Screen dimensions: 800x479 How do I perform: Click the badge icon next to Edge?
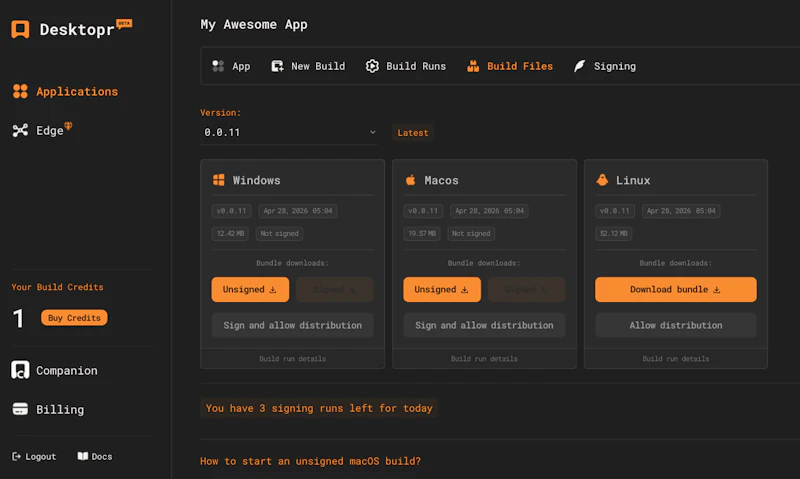(x=68, y=126)
